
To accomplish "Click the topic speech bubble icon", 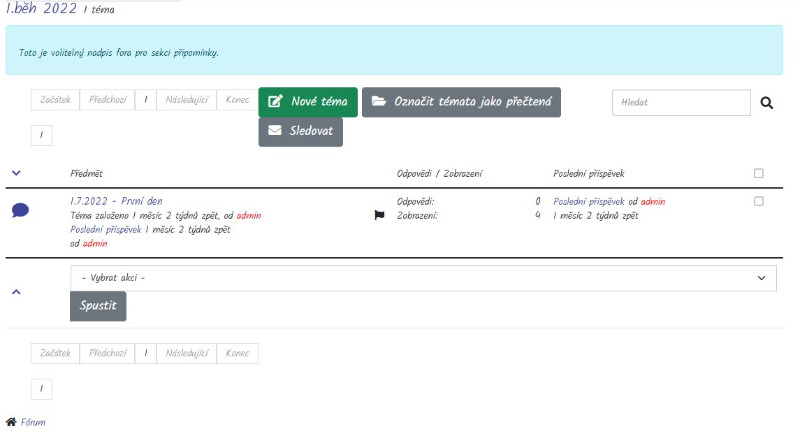I will pos(20,210).
